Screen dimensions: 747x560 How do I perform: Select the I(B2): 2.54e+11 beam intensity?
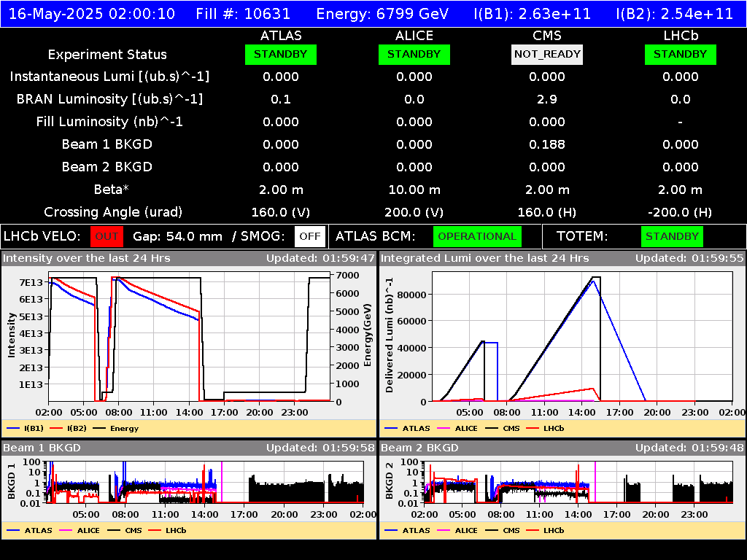[x=674, y=14]
